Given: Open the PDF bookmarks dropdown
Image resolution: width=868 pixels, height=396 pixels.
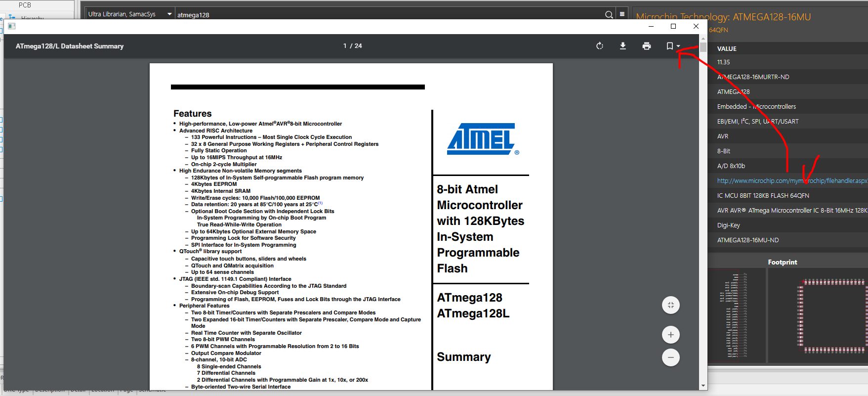Looking at the screenshot, I should click(x=673, y=46).
